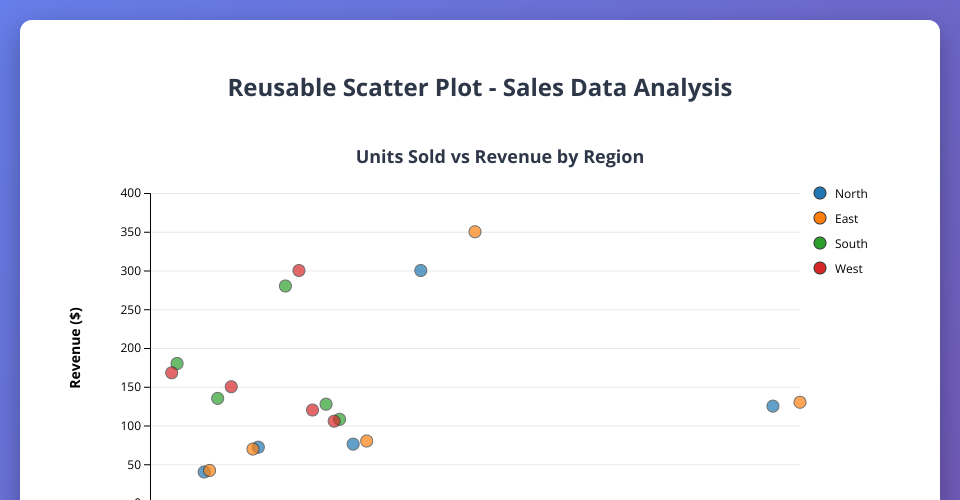The height and width of the screenshot is (500, 960).
Task: Select the blue data point at 300 revenue
Action: (421, 271)
